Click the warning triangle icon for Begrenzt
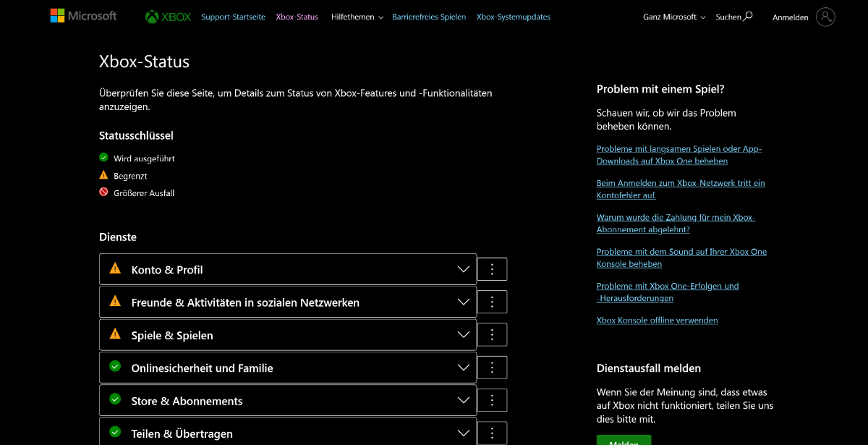Viewport: 868px width, 445px height. pyautogui.click(x=103, y=175)
